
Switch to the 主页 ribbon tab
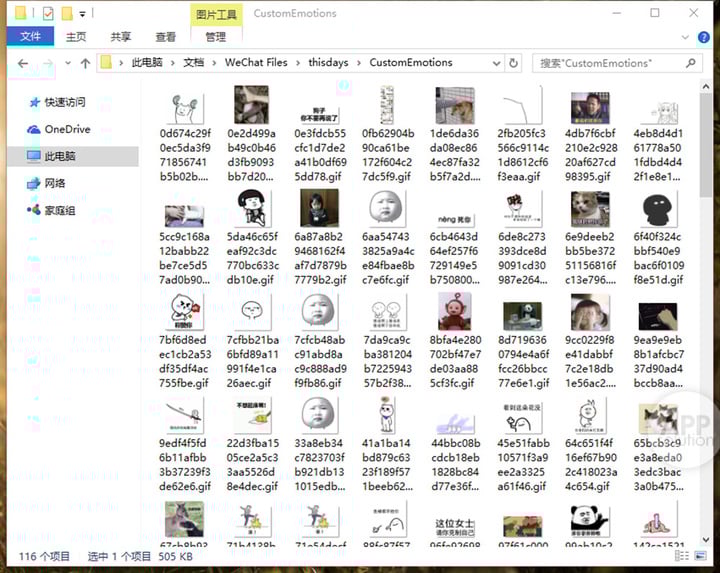(76, 37)
